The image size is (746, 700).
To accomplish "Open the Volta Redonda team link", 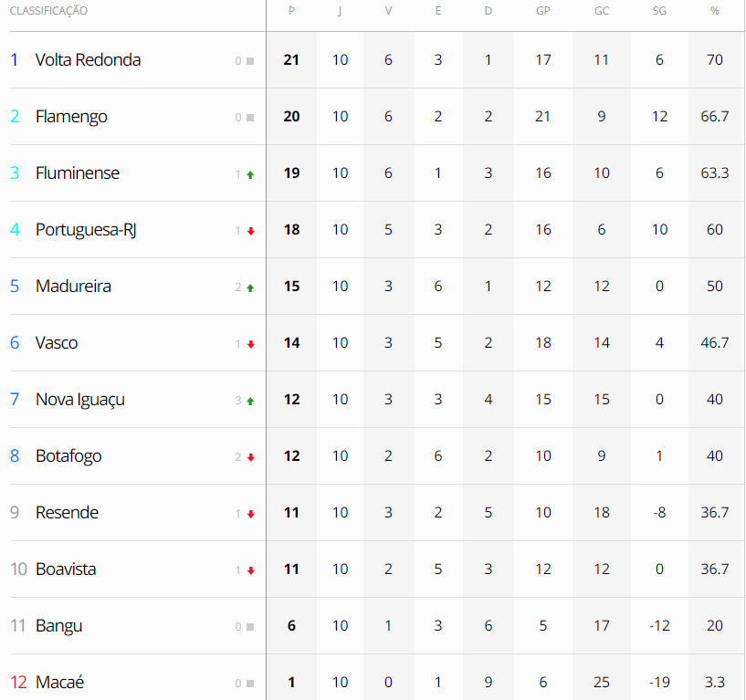I will point(88,60).
